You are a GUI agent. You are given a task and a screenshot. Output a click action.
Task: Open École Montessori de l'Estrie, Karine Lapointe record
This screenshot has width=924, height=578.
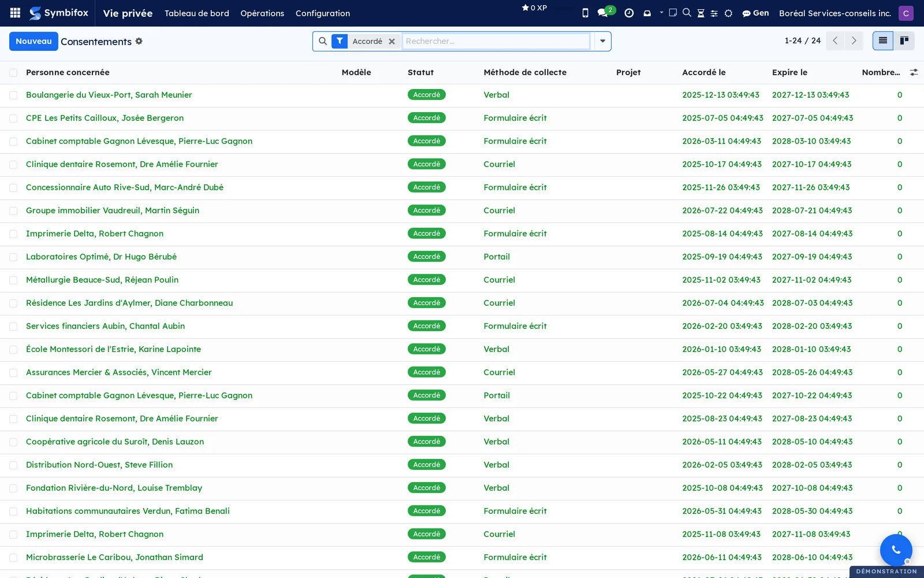tap(113, 349)
